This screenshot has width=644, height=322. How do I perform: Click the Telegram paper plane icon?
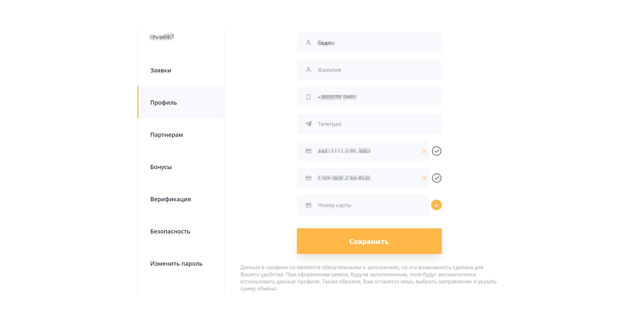(308, 124)
